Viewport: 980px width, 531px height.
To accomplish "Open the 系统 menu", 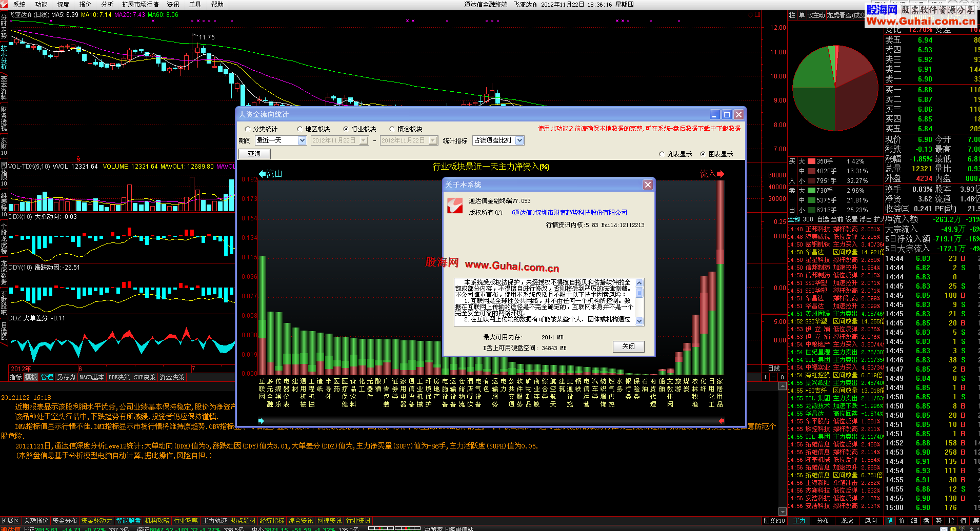I will pos(19,4).
